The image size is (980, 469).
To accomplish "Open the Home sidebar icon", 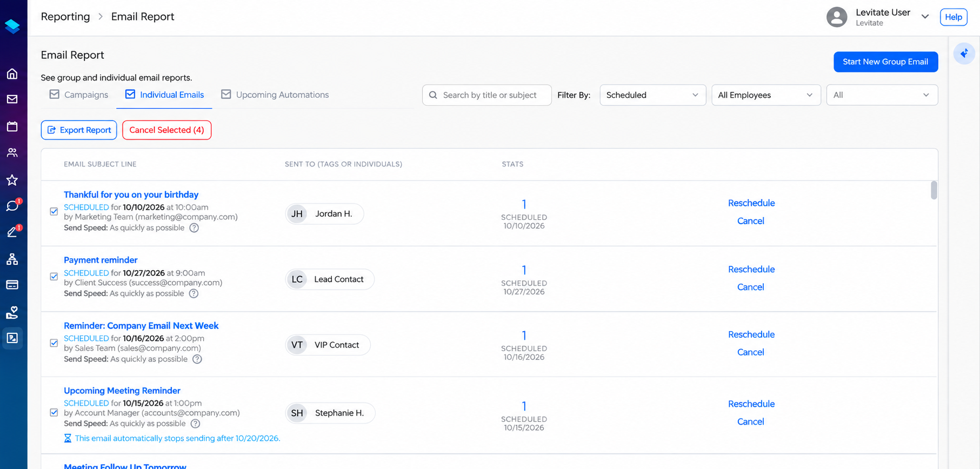I will tap(12, 73).
